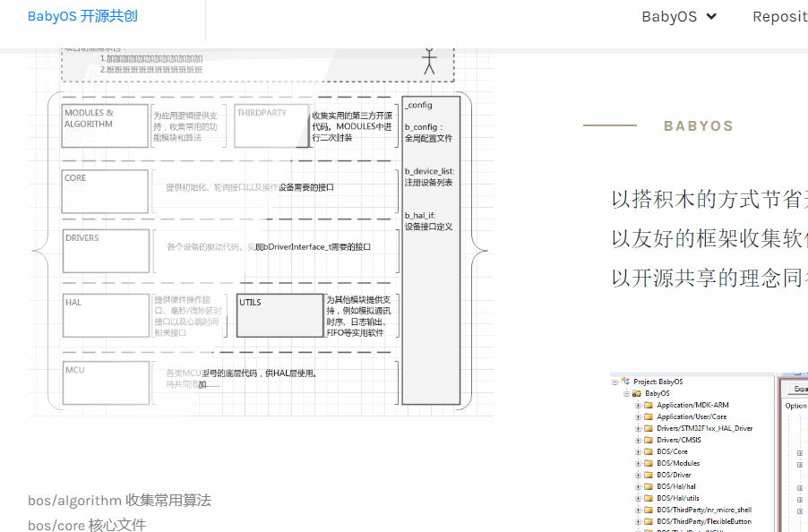Viewport: 808px width, 532px height.
Task: Click the BabyOS target folder icon
Action: pyautogui.click(x=637, y=393)
